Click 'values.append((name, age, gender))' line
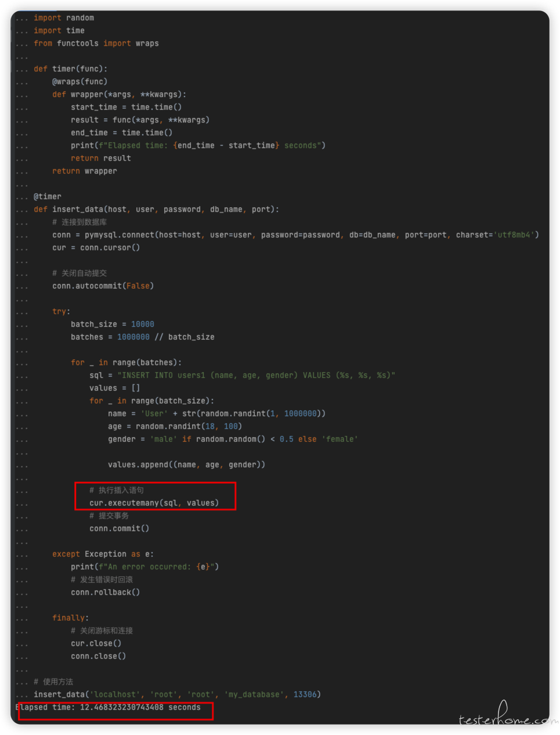The image size is (560, 735). pos(187,465)
